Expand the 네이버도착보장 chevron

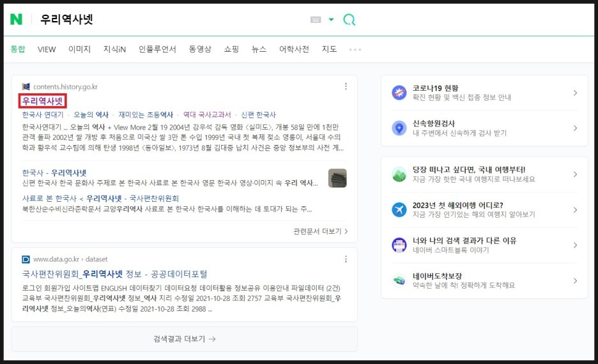click(x=575, y=280)
